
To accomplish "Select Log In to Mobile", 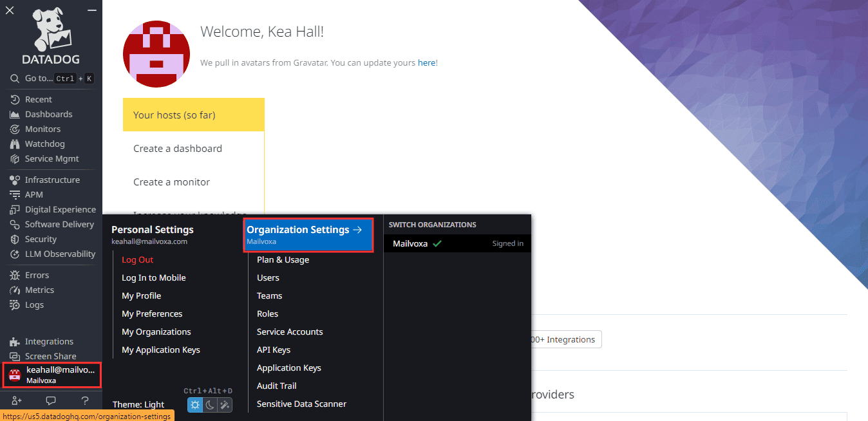I will click(x=154, y=278).
